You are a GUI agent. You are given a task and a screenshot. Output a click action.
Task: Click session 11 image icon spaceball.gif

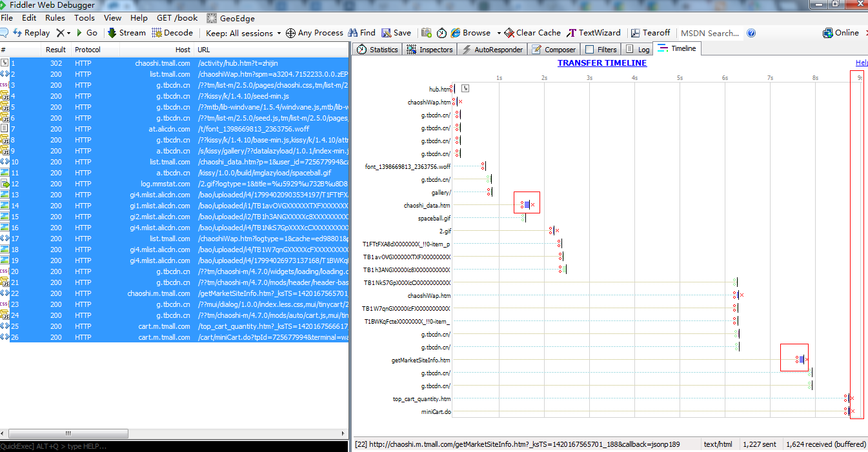(5, 173)
